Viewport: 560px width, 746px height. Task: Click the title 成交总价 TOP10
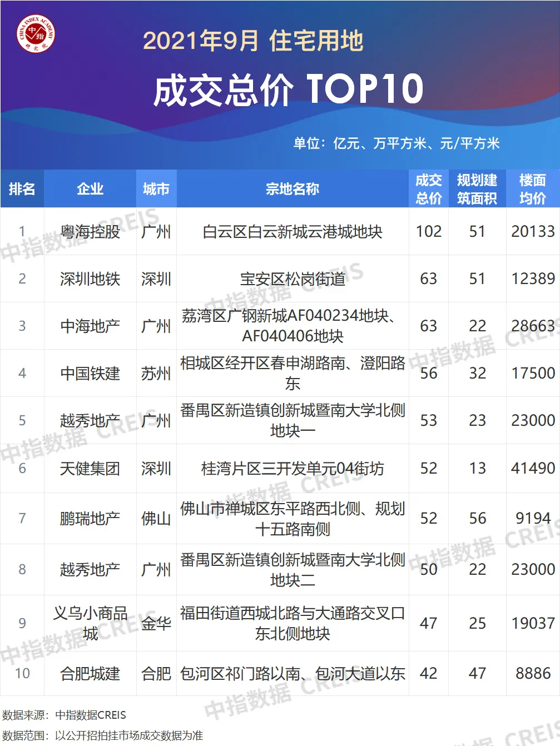click(x=288, y=89)
